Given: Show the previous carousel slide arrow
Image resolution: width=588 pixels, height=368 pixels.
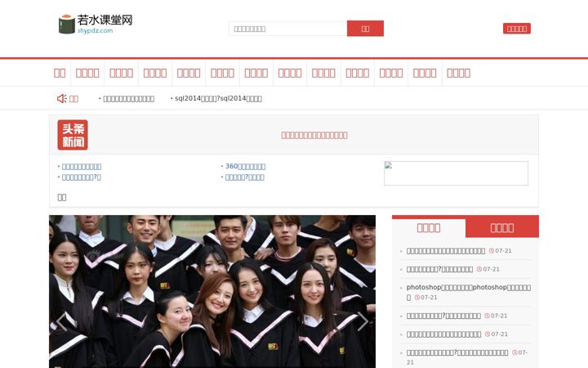Looking at the screenshot, I should click(x=62, y=322).
